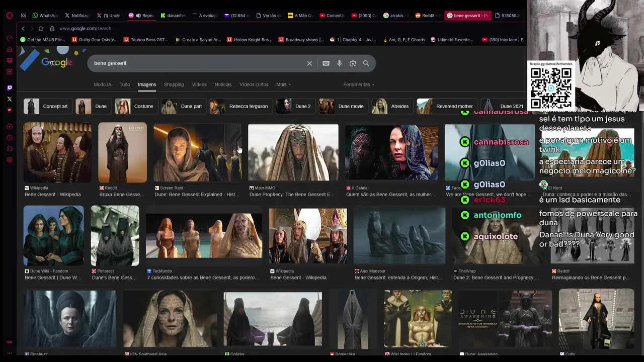This screenshot has width=644, height=362.
Task: Switch to the WhatsApp tab
Action: click(45, 16)
